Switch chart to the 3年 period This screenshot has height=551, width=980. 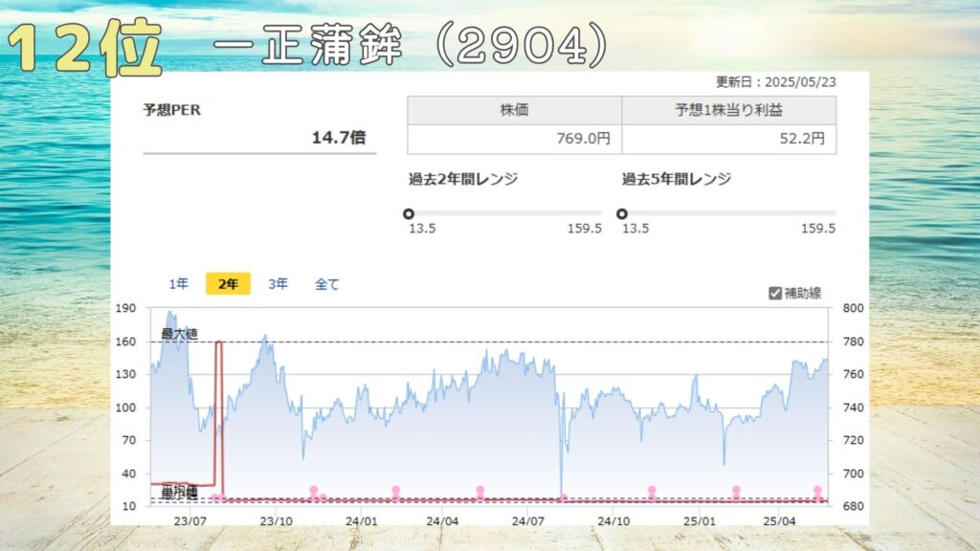[x=278, y=284]
